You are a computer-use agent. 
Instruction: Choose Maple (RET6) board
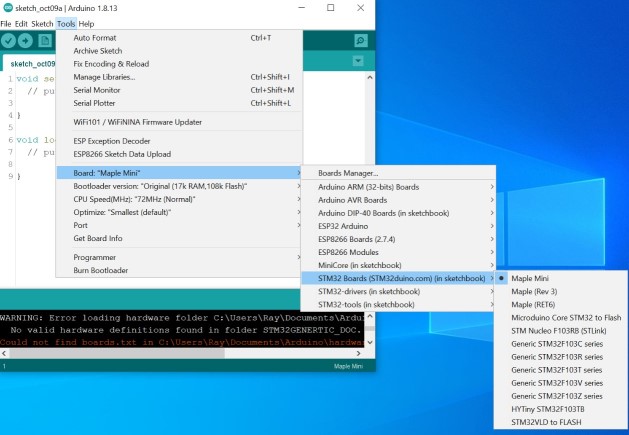click(560, 305)
